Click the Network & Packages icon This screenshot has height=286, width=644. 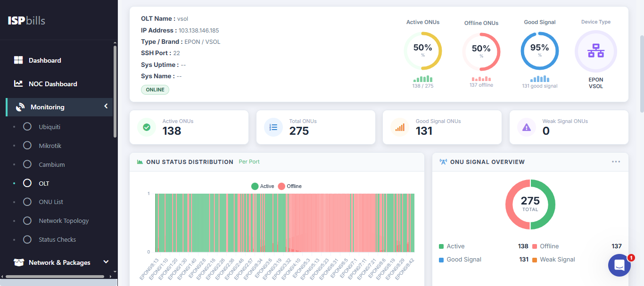point(19,262)
